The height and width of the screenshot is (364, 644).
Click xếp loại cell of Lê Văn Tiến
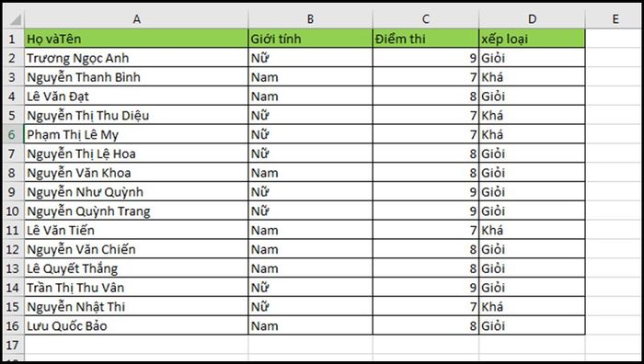pos(532,230)
